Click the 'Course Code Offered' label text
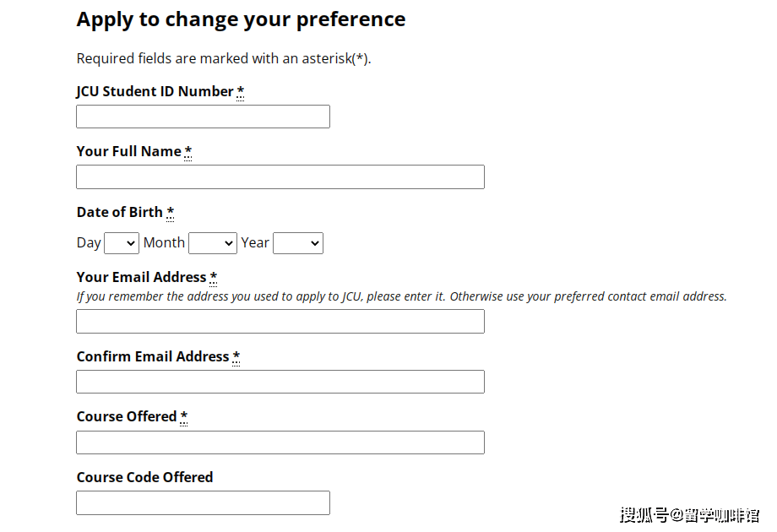Screen dimensions: 777x532 tap(144, 477)
